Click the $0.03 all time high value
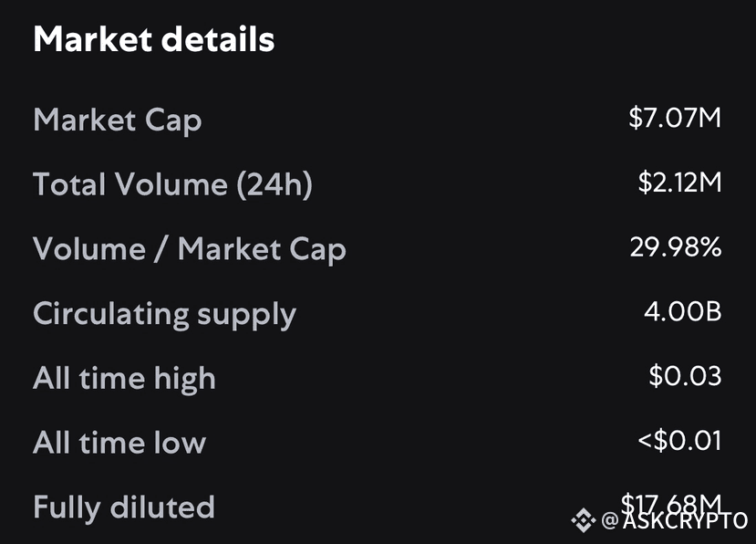756x544 pixels. (685, 375)
